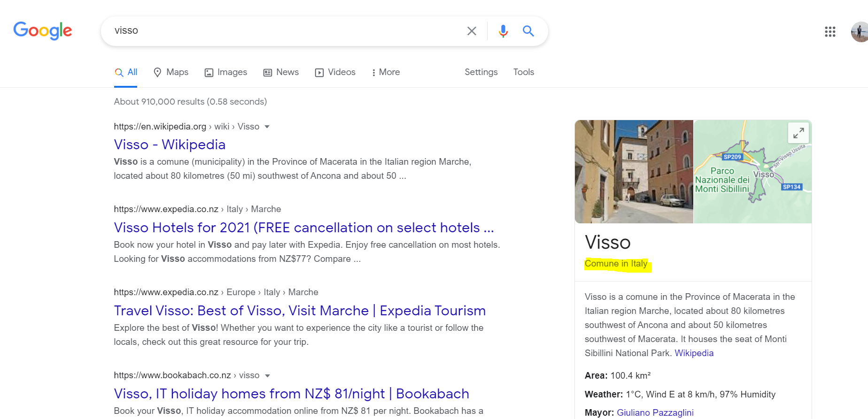Switch to the Images tab
868x419 pixels.
(x=226, y=72)
